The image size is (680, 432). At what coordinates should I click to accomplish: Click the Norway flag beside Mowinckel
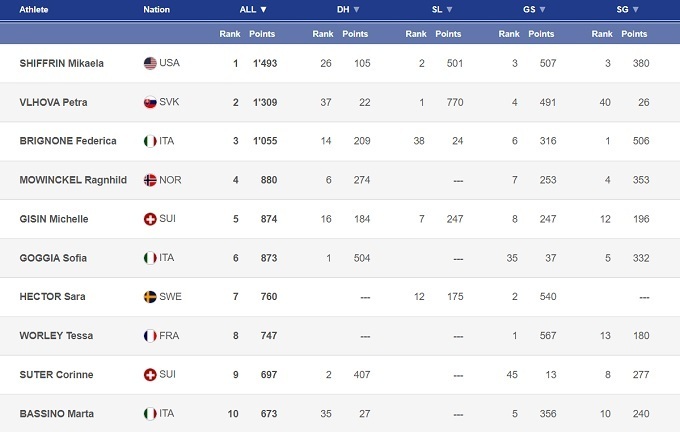(x=151, y=180)
